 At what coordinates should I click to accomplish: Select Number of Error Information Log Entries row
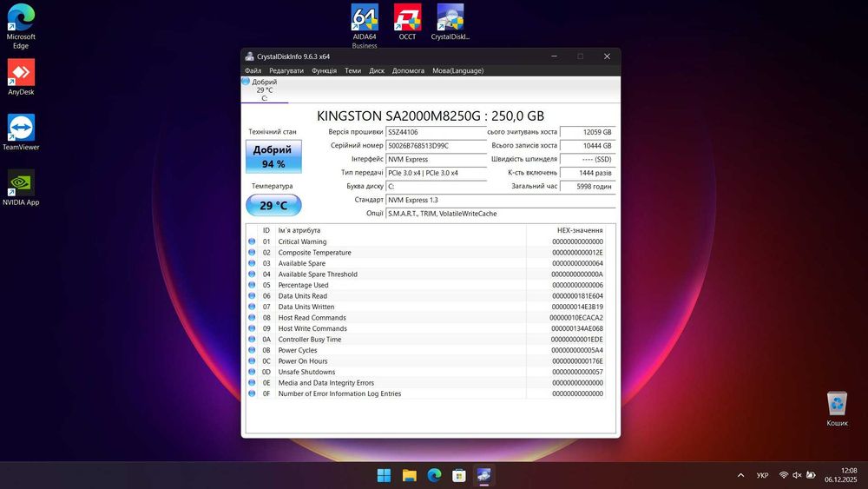point(425,393)
